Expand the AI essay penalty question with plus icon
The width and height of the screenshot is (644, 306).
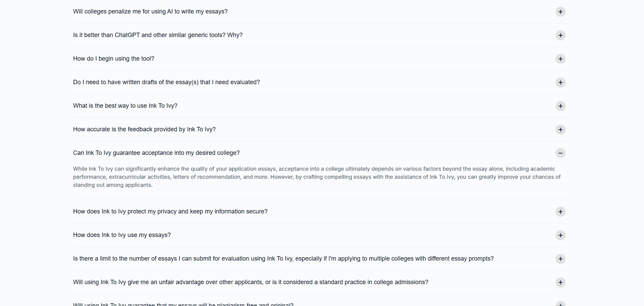tap(560, 12)
